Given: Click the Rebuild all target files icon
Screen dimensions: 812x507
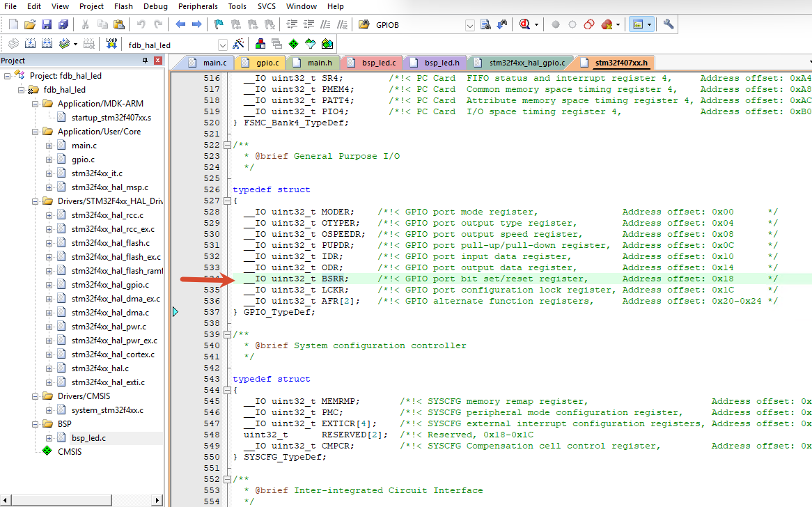Looking at the screenshot, I should (x=47, y=44).
